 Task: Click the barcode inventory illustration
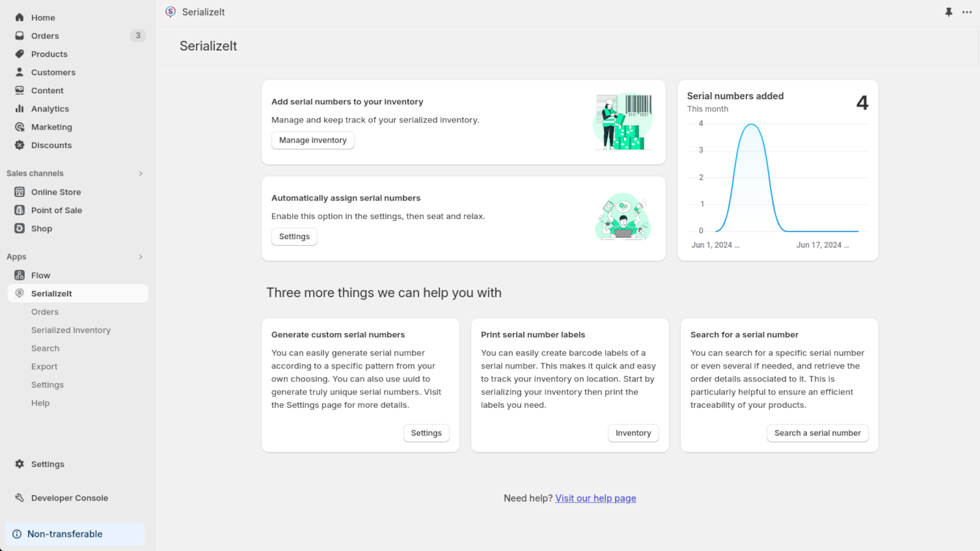click(x=623, y=121)
